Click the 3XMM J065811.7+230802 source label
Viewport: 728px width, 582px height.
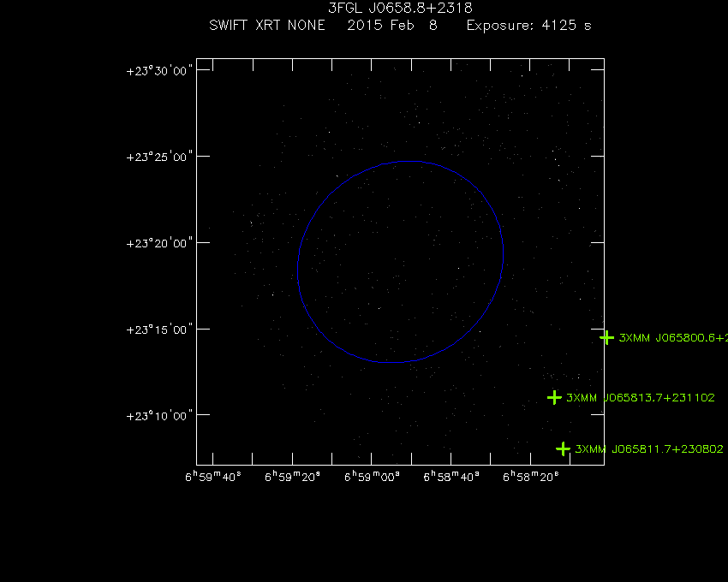(649, 449)
